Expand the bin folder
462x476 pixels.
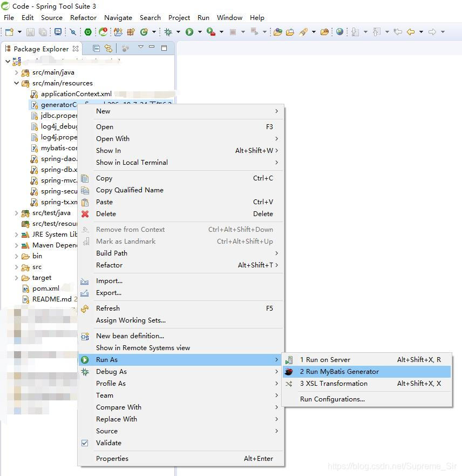pos(16,256)
